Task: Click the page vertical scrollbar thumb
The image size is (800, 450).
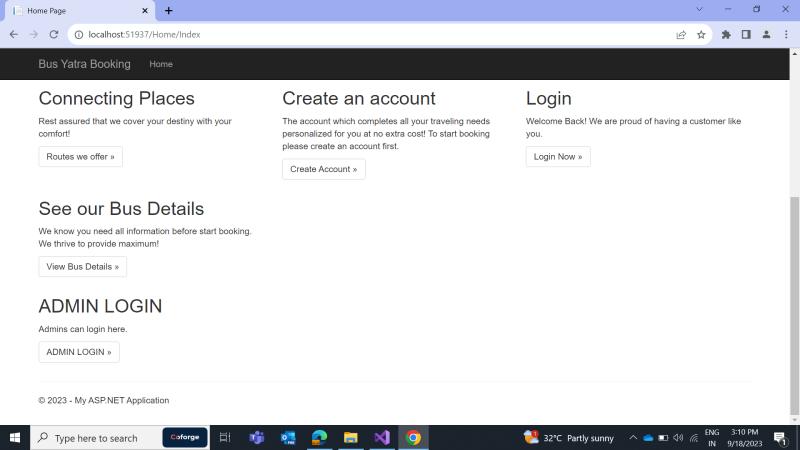Action: coord(794,306)
